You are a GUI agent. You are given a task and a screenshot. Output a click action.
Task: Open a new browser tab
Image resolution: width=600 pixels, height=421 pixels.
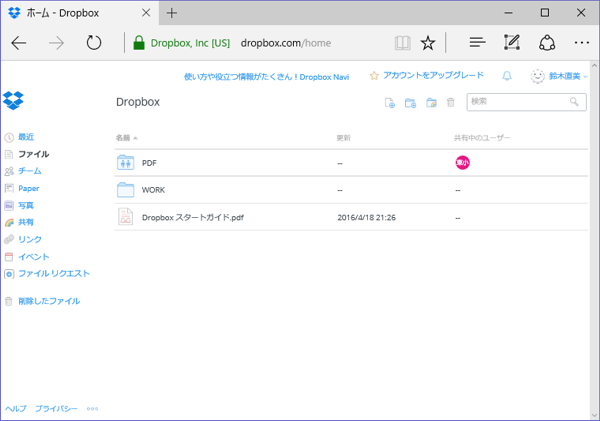(x=172, y=13)
